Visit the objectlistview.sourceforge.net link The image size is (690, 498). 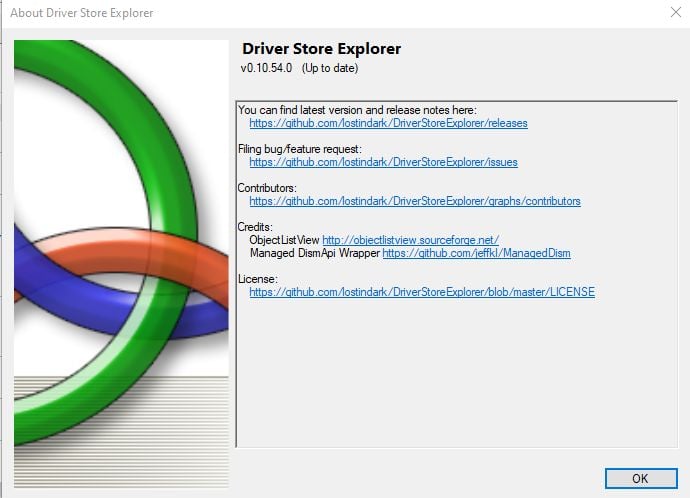tap(410, 240)
